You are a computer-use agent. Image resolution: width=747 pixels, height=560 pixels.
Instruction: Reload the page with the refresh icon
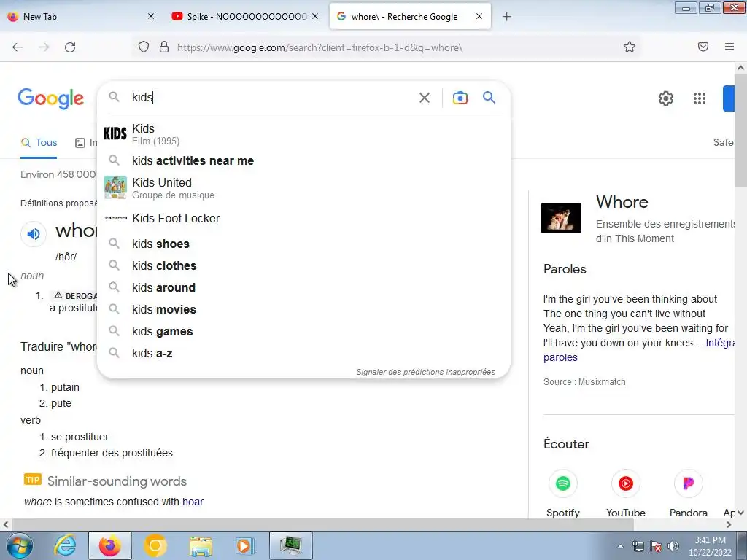70,47
